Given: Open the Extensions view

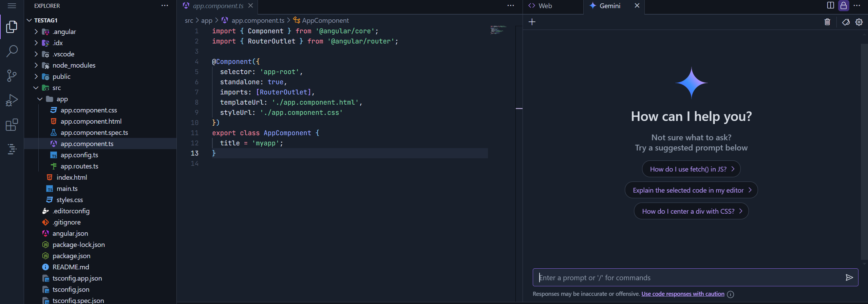Looking at the screenshot, I should coord(12,125).
